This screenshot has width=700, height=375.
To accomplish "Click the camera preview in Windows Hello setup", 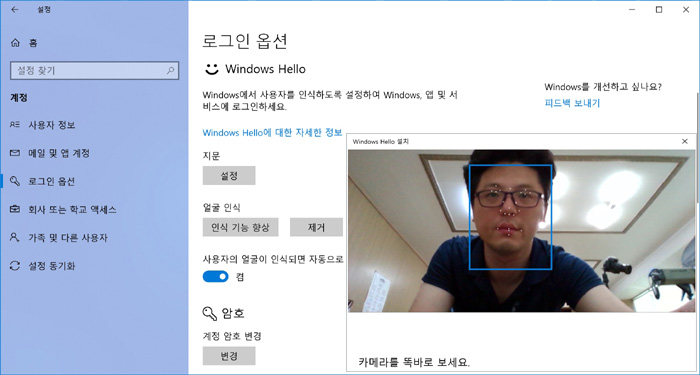I will click(521, 230).
